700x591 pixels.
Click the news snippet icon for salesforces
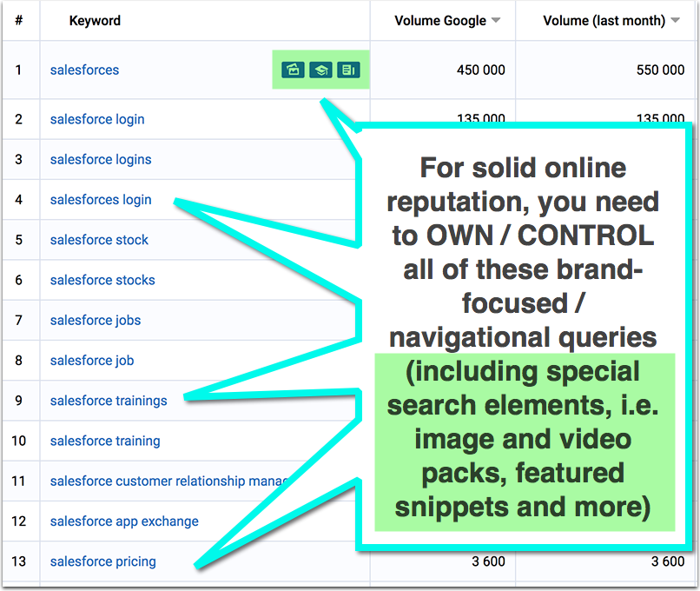click(348, 70)
